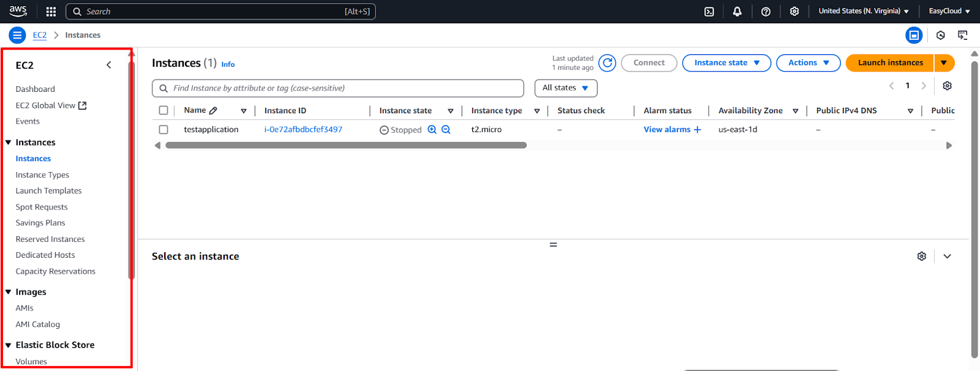Viewport: 980px width, 371px height.
Task: Click View alarms link
Action: point(667,129)
